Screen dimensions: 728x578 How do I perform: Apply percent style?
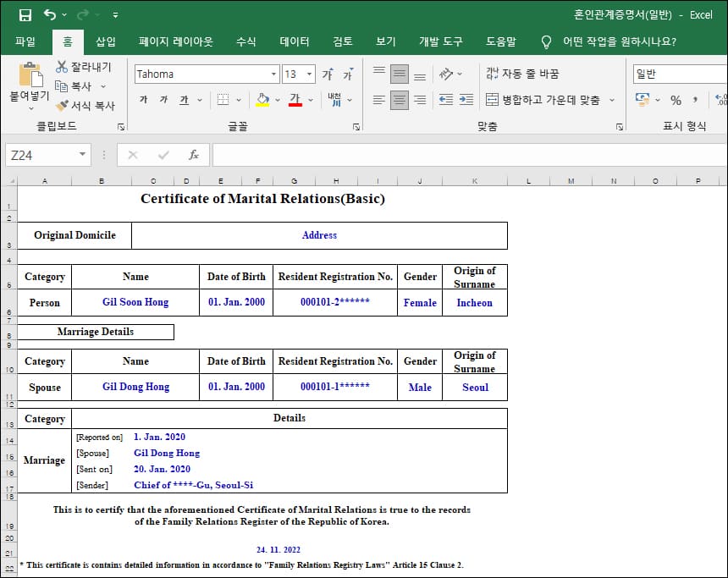coord(676,100)
